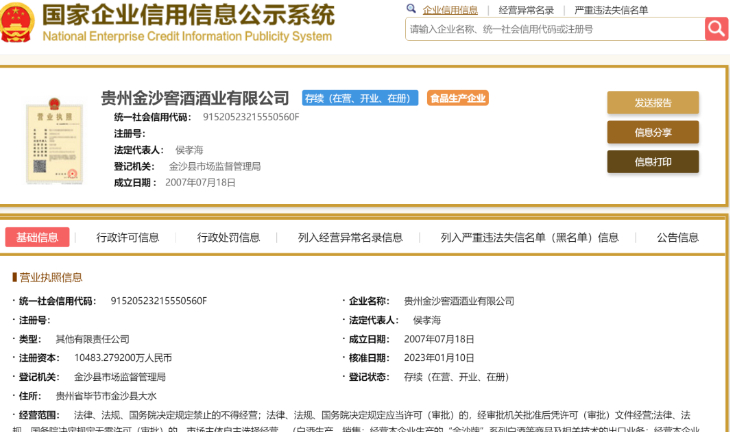Image resolution: width=730 pixels, height=432 pixels.
Task: Click the type value 其他有限责任公司
Action: point(92,339)
